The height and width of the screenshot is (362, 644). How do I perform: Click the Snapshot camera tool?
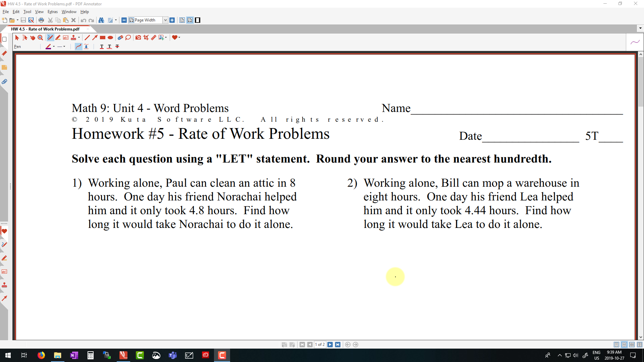tap(138, 38)
